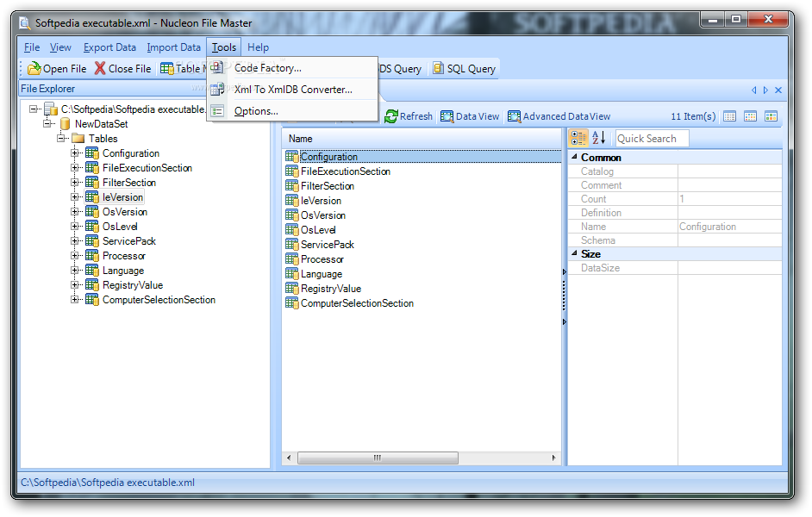Click the Xml To XmlDB Converter icon
The image size is (812, 517).
point(217,89)
